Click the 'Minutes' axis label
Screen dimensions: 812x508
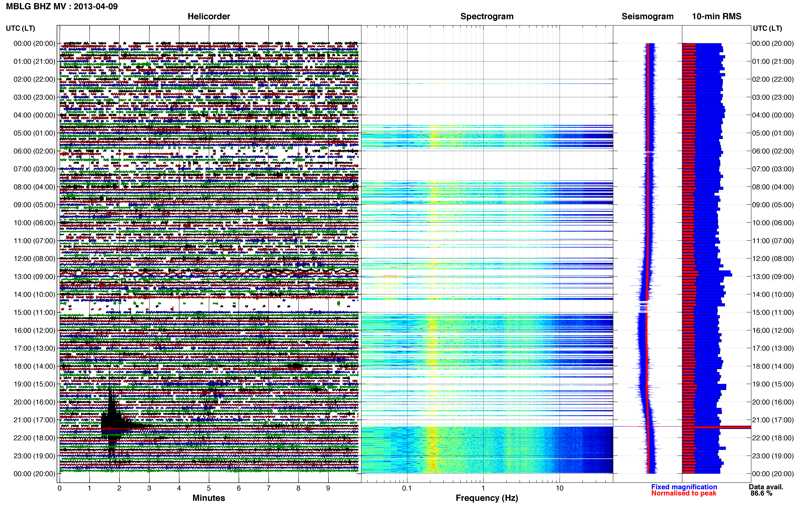tap(209, 498)
